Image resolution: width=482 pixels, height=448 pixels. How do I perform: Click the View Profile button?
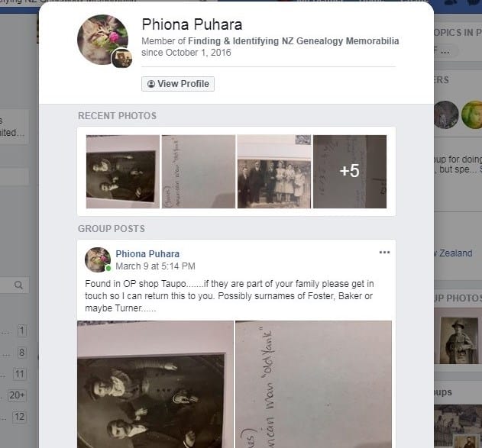point(178,84)
